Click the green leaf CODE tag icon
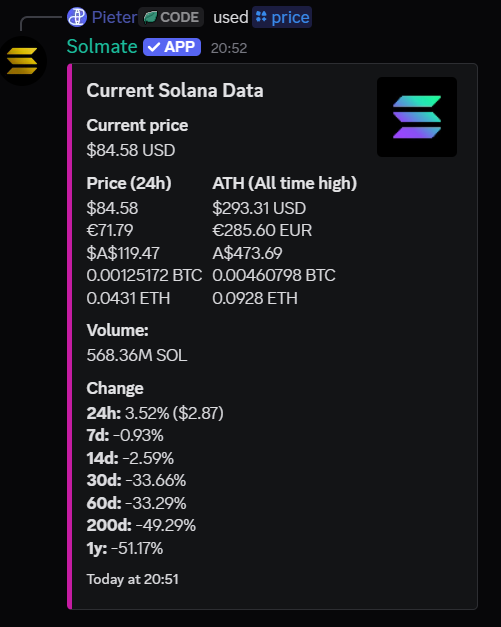 (150, 17)
